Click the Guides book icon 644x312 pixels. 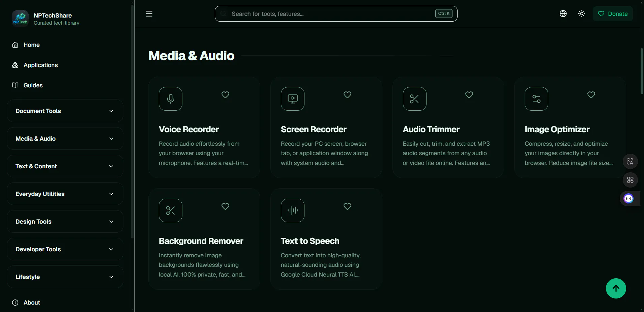click(15, 85)
